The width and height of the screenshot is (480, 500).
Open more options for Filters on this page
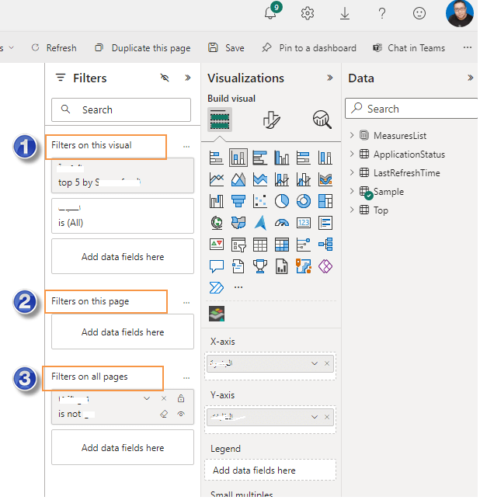(x=186, y=303)
